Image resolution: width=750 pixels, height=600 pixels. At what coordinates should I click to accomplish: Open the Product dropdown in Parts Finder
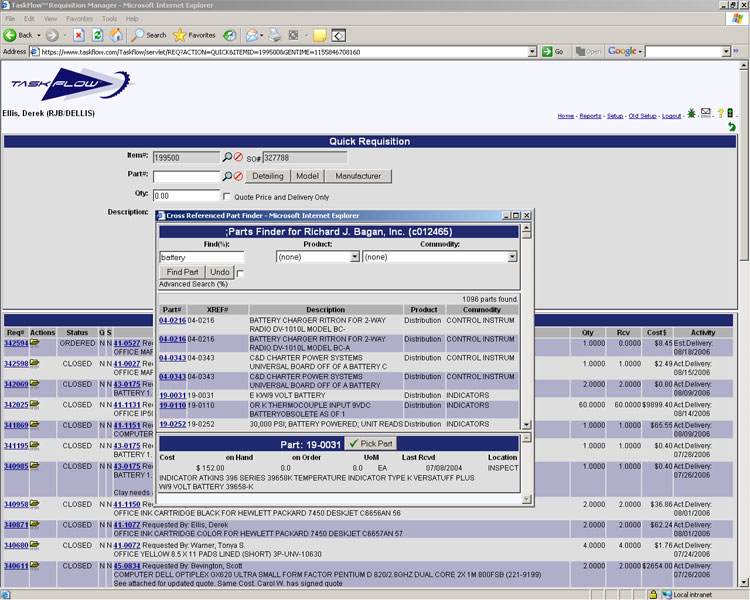pos(354,257)
